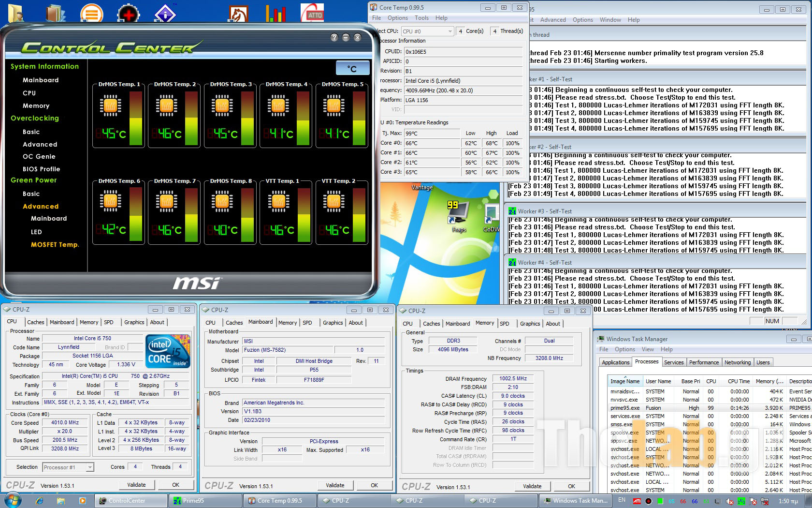The width and height of the screenshot is (812, 508).
Task: Click the Tj. Max 99°C field
Action: [x=432, y=134]
